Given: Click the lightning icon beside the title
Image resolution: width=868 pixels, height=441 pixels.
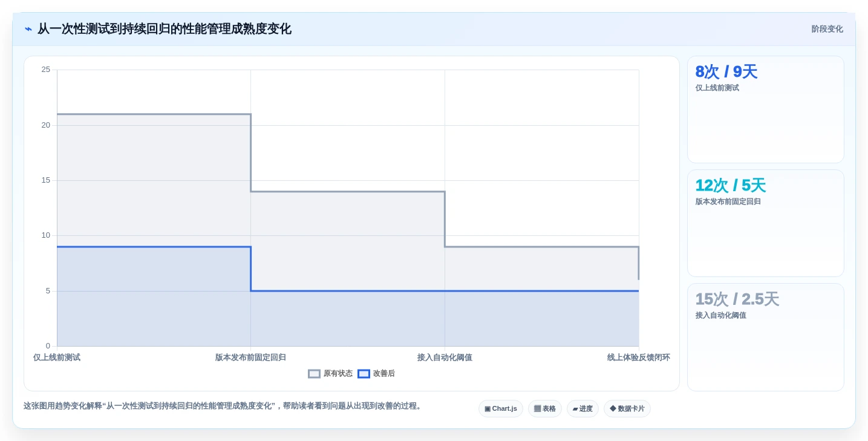Looking at the screenshot, I should (28, 29).
